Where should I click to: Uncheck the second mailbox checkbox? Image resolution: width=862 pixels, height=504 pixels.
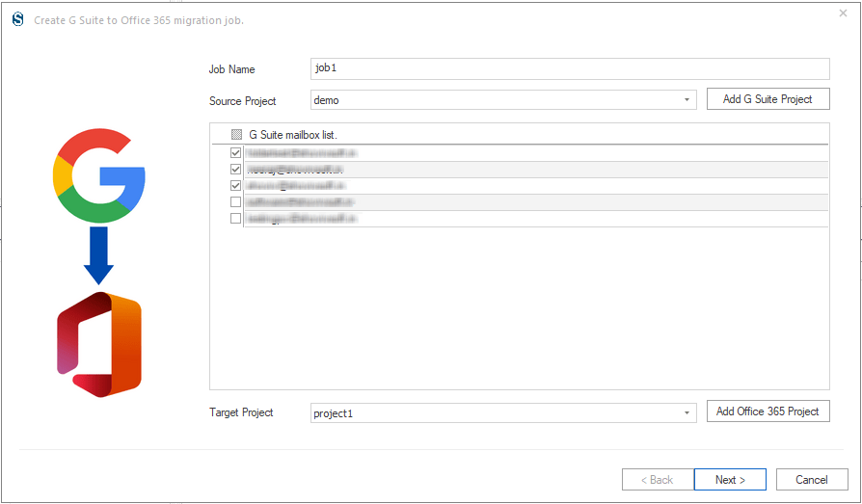point(236,170)
